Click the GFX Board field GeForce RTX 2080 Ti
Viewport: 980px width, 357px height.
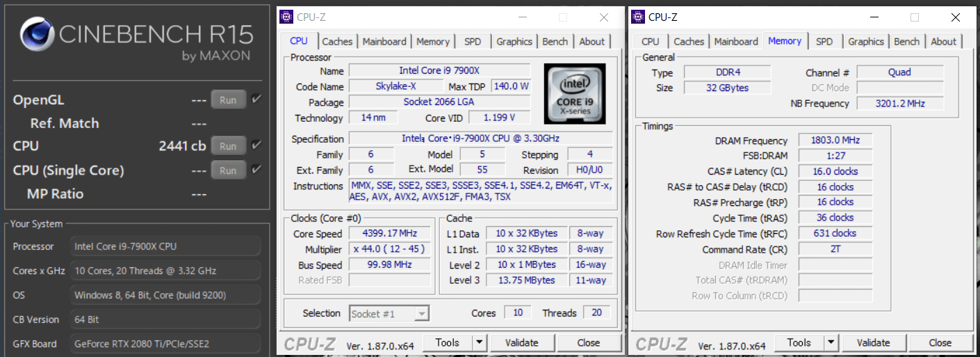165,344
